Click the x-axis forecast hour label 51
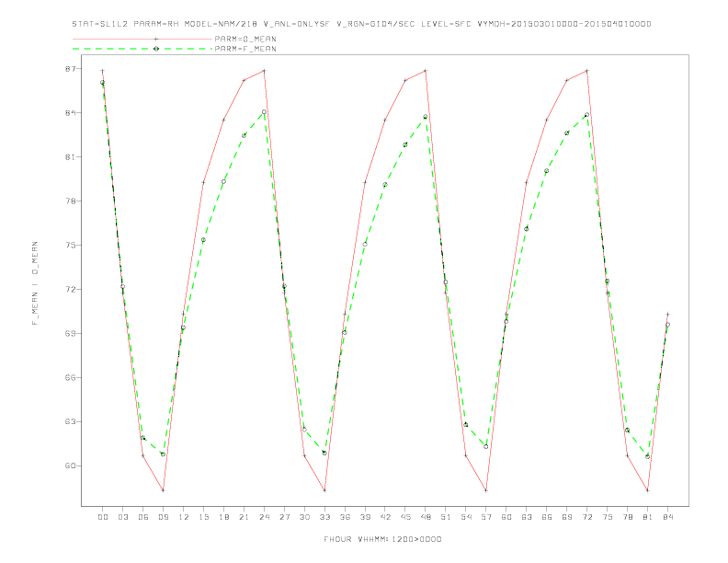Image resolution: width=728 pixels, height=563 pixels. click(x=446, y=517)
